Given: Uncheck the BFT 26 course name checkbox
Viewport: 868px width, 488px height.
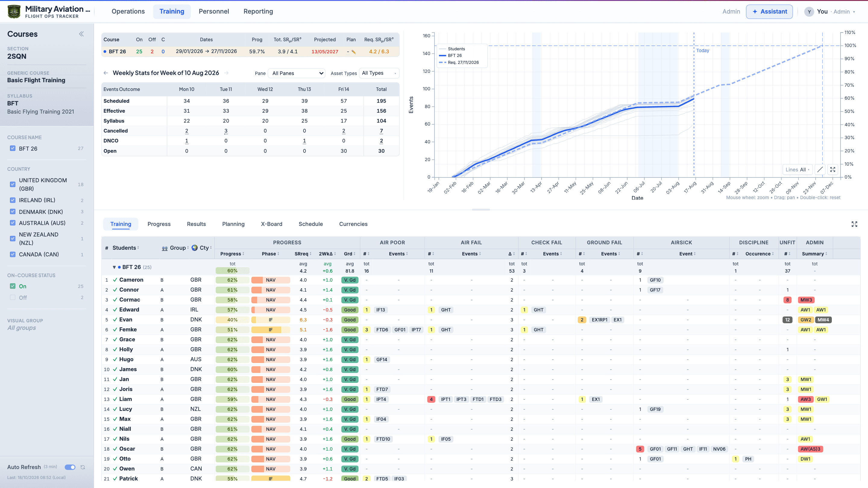Looking at the screenshot, I should [x=12, y=148].
